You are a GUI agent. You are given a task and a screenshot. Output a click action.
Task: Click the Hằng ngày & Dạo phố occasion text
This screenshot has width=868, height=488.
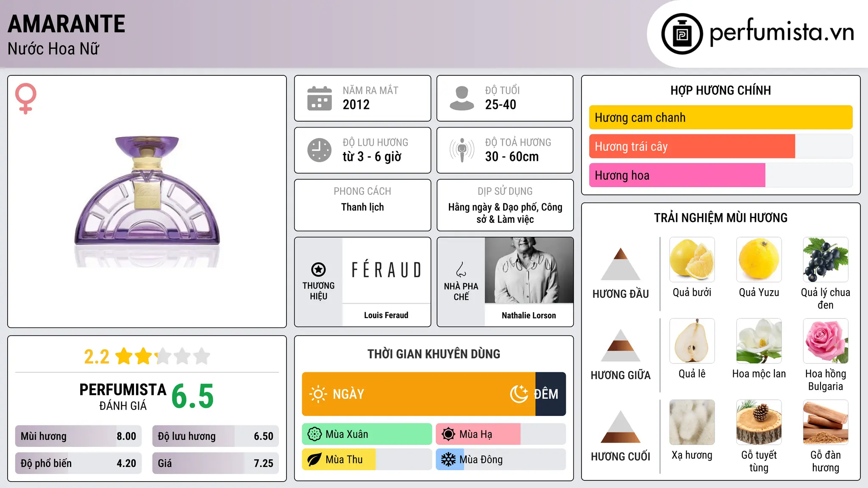[505, 213]
